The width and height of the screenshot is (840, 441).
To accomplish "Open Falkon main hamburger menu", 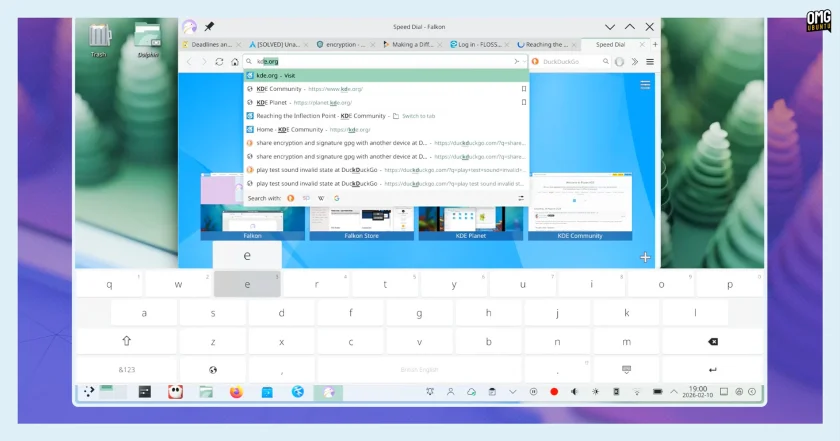I will (650, 62).
